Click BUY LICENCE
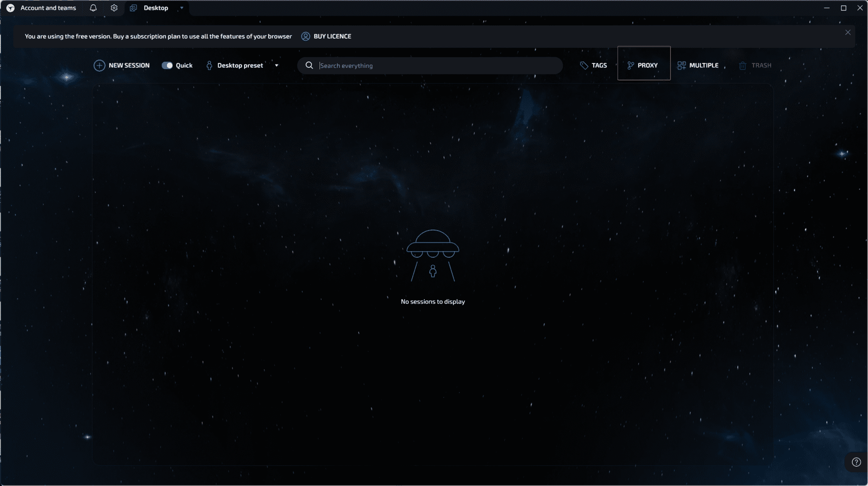Screen dimensions: 868x486 pos(332,36)
